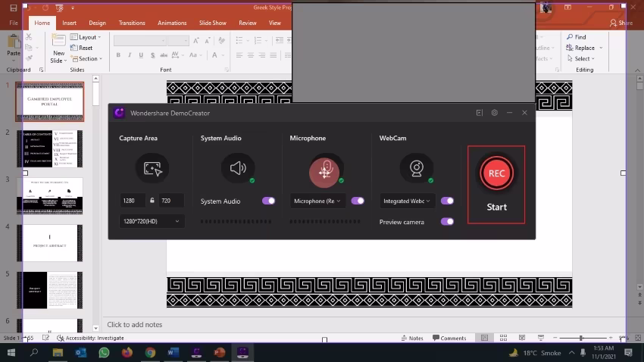
Task: Click capture width field 1280
Action: click(x=133, y=201)
